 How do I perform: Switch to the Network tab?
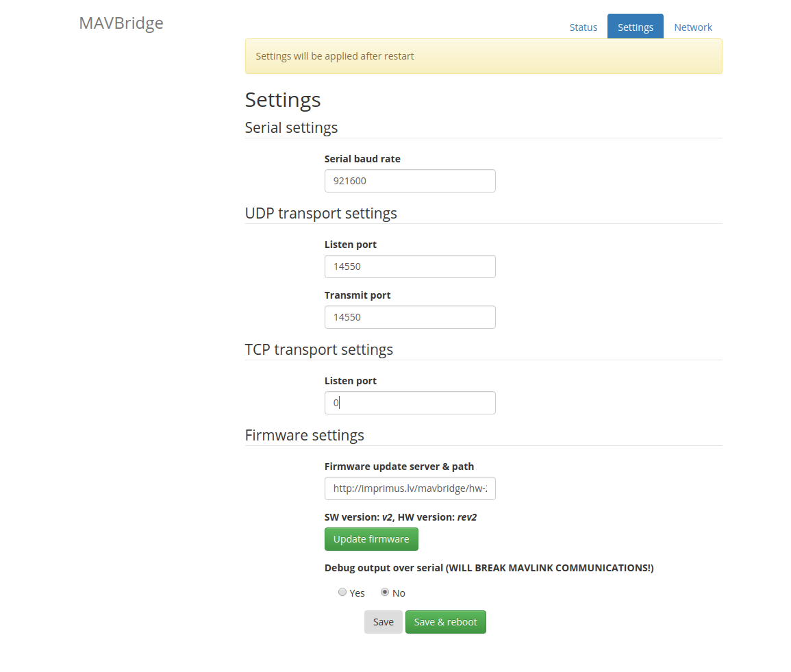point(692,27)
